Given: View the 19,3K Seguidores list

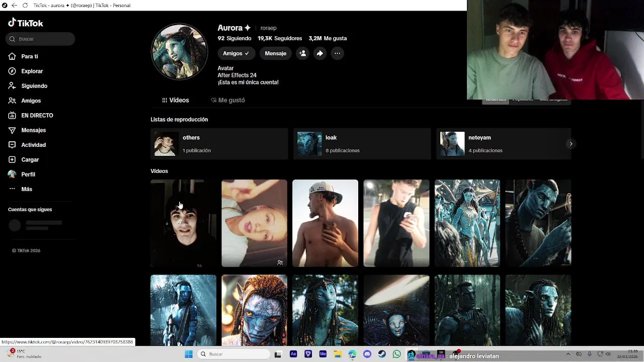Looking at the screenshot, I should 280,38.
